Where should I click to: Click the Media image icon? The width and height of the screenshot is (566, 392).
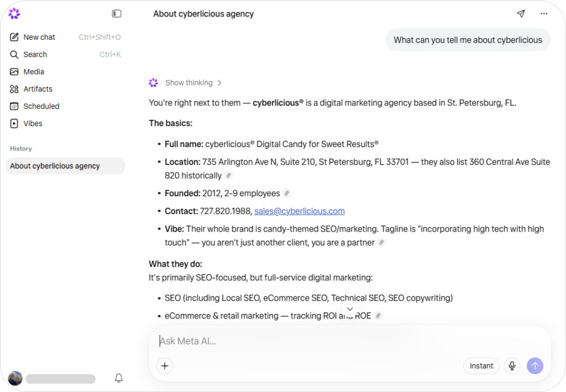(x=14, y=72)
